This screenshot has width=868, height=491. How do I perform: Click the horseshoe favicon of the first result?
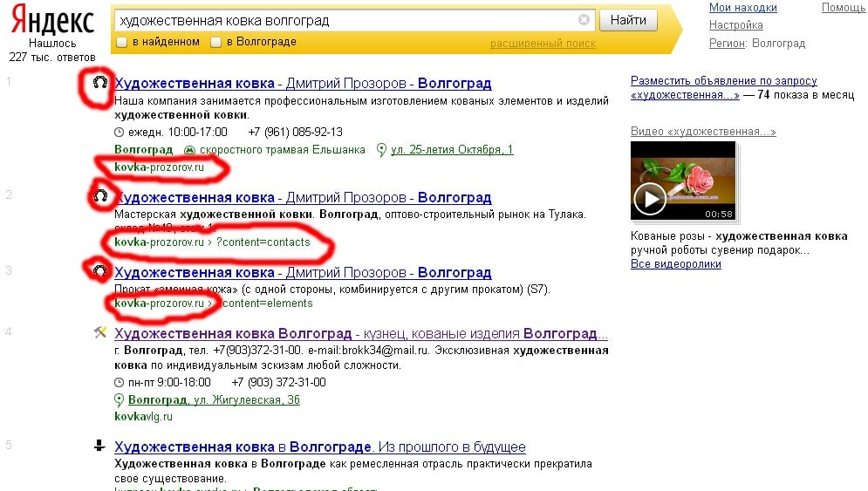(99, 83)
